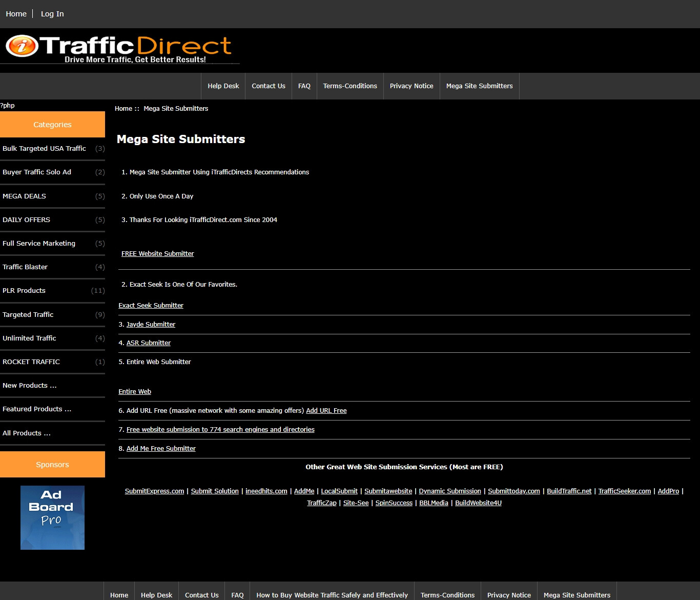Click the FREE Website Submitter link
The height and width of the screenshot is (600, 700).
157,254
